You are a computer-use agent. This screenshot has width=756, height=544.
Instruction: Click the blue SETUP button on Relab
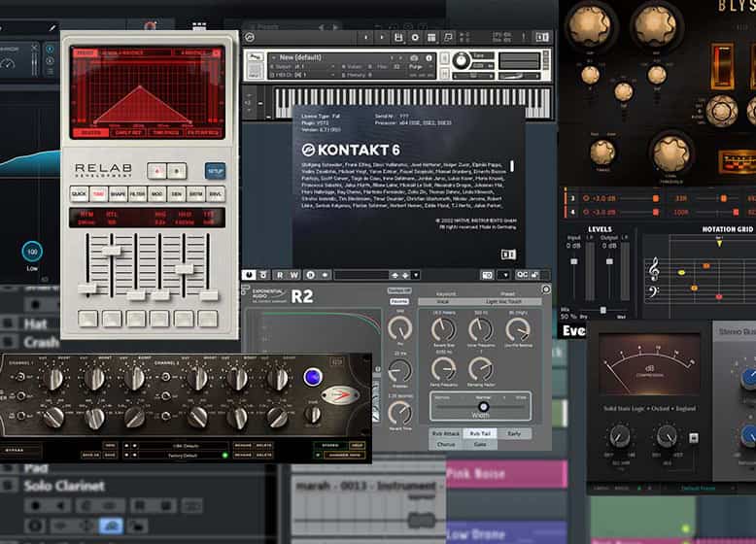coord(215,171)
